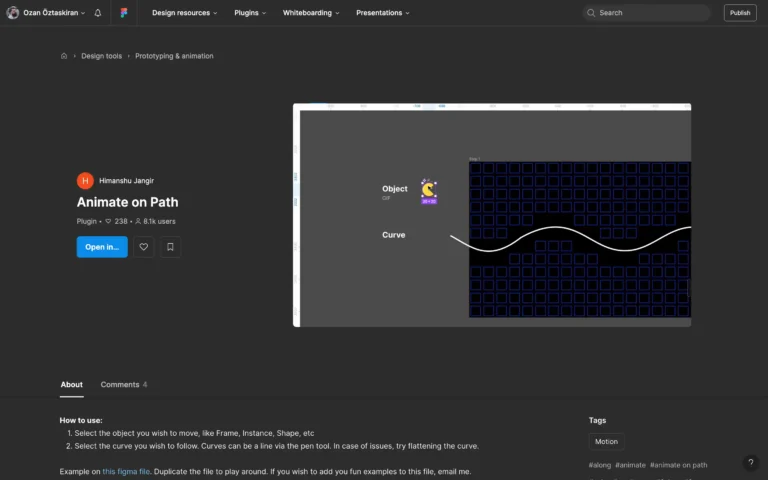Click the Animate on Path title
Image resolution: width=768 pixels, height=480 pixels.
[127, 202]
